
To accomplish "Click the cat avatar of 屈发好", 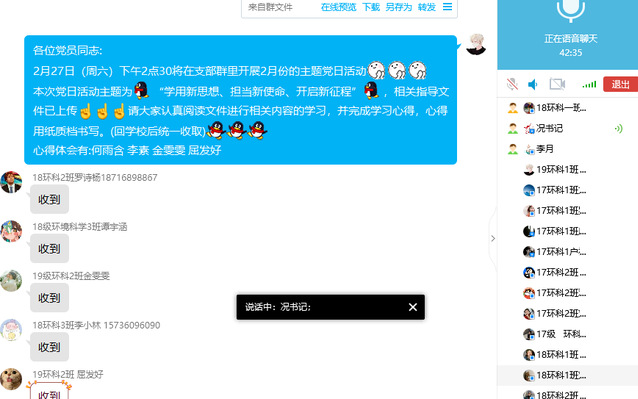I will 11,379.
